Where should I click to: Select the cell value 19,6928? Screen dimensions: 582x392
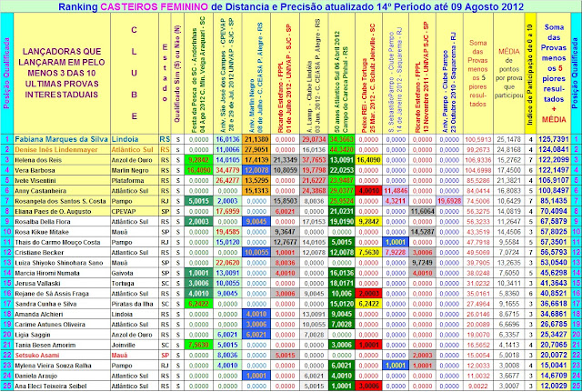click(x=449, y=201)
